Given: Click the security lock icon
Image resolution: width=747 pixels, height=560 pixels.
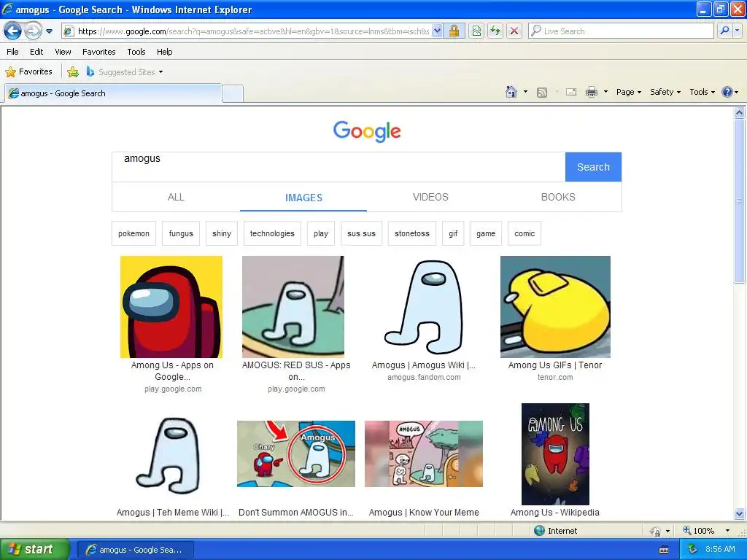Looking at the screenshot, I should 454,31.
